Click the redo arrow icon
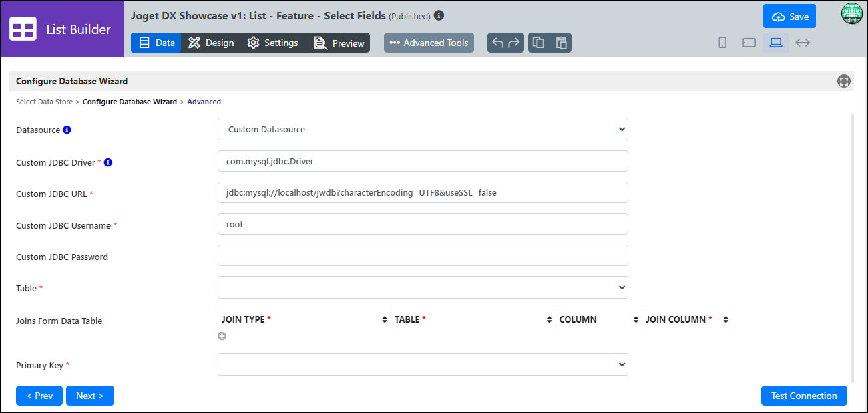 (514, 43)
